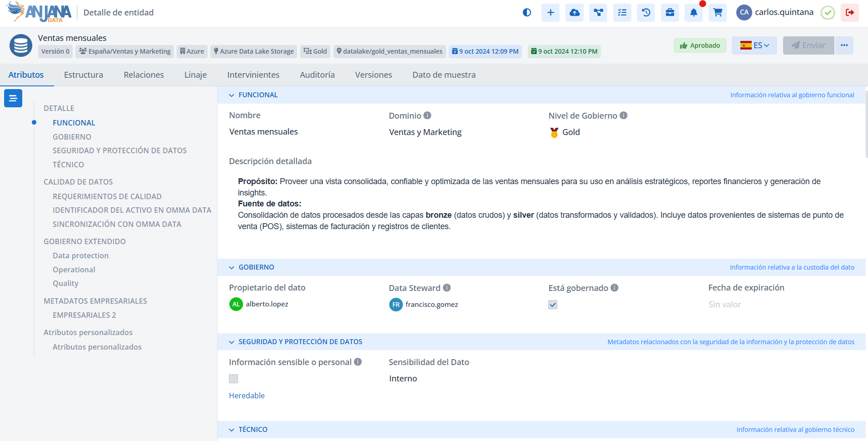The height and width of the screenshot is (441, 868).
Task: Collapse the FUNCIONAL section
Action: [x=232, y=95]
